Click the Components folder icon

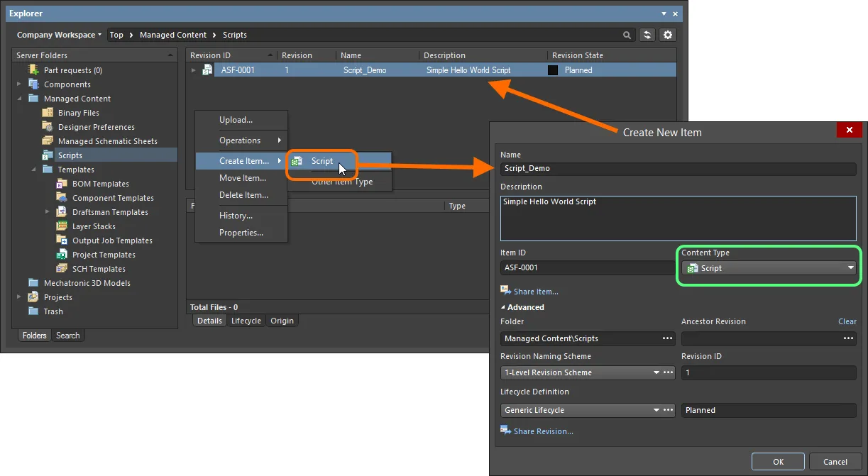33,84
